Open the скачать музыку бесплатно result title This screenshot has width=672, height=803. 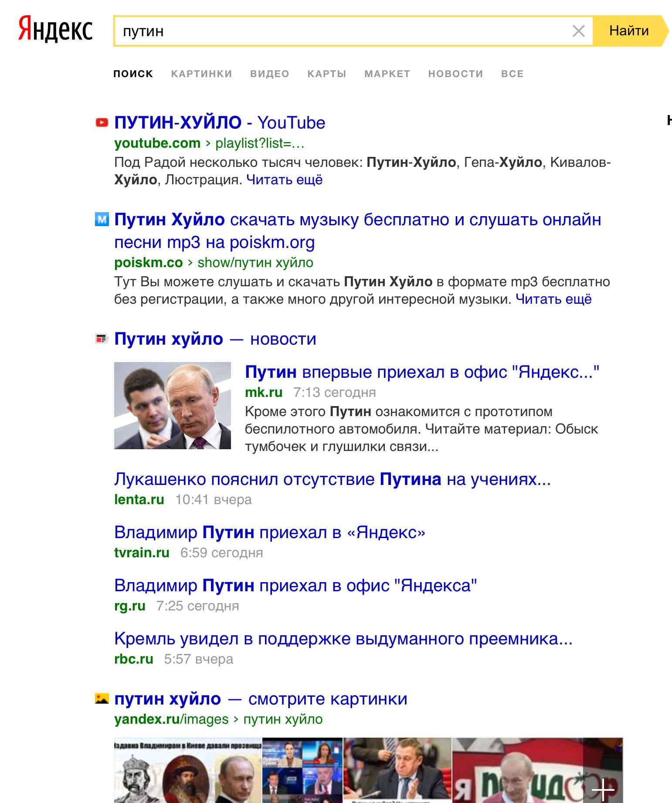(x=357, y=231)
